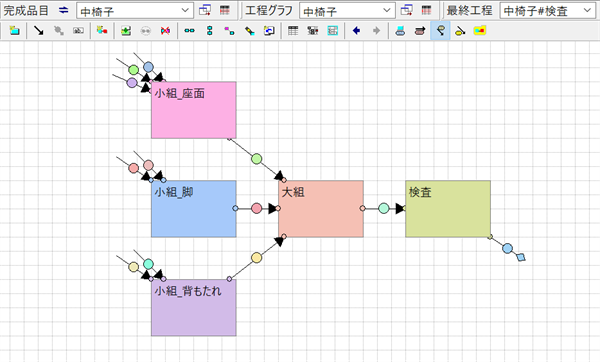
Task: Click the green import arrow icon
Action: [x=126, y=31]
